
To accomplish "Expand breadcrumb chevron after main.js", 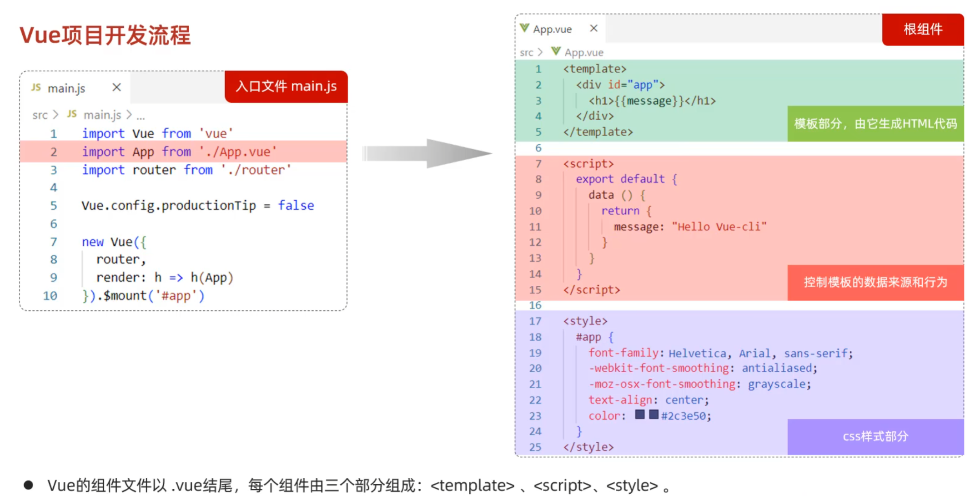I will pyautogui.click(x=129, y=115).
